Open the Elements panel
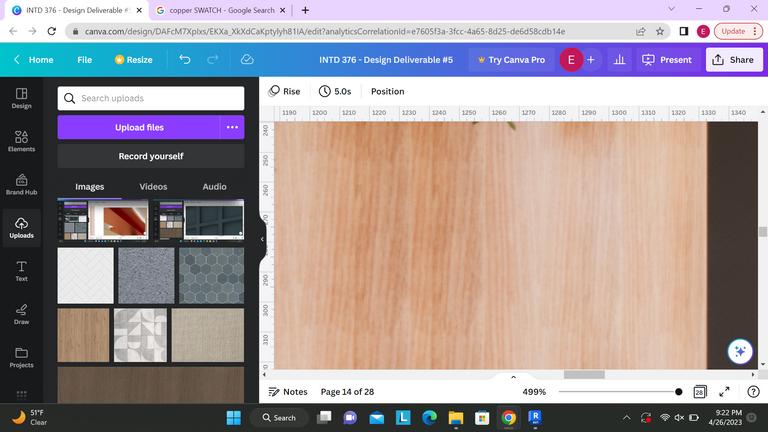 (22, 141)
